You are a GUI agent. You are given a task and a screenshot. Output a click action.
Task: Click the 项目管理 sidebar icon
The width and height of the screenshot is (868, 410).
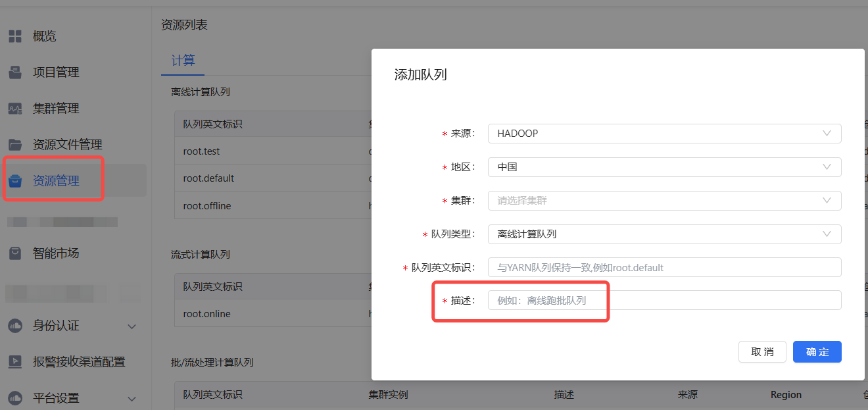click(15, 72)
